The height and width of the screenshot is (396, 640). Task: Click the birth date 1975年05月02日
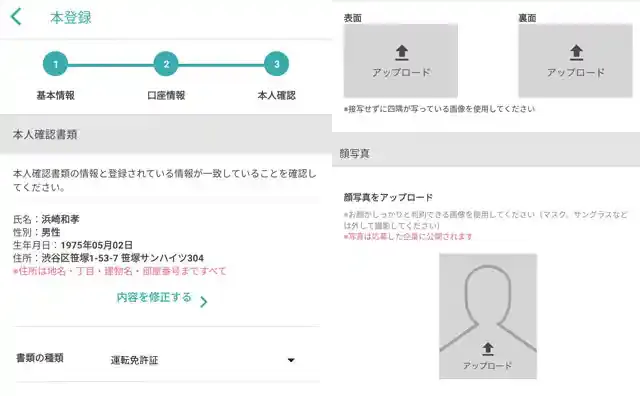click(x=97, y=245)
